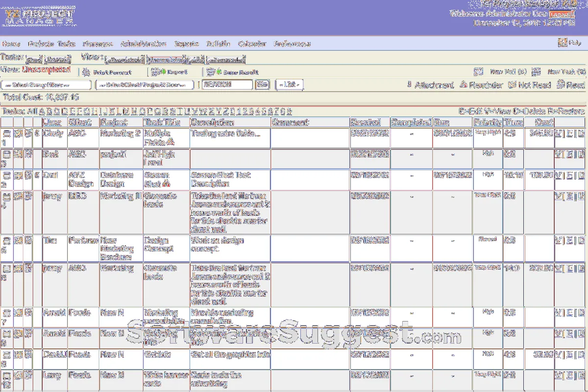Viewport: 588px width, 392px height.
Task: Open the List view dropdown
Action: point(290,85)
